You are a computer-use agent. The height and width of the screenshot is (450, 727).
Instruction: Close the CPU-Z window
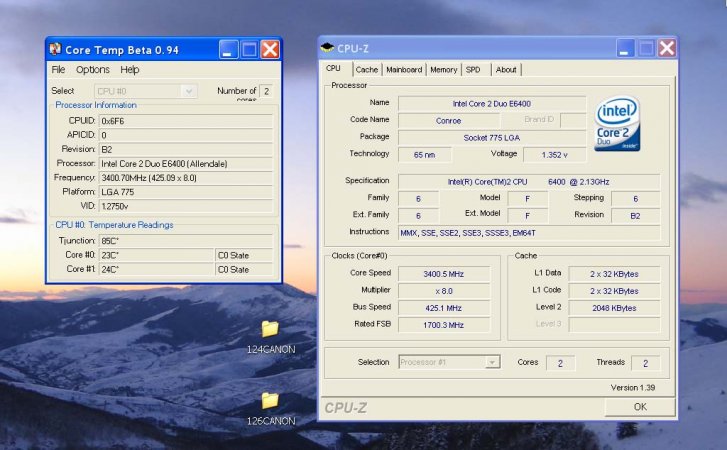tap(667, 48)
